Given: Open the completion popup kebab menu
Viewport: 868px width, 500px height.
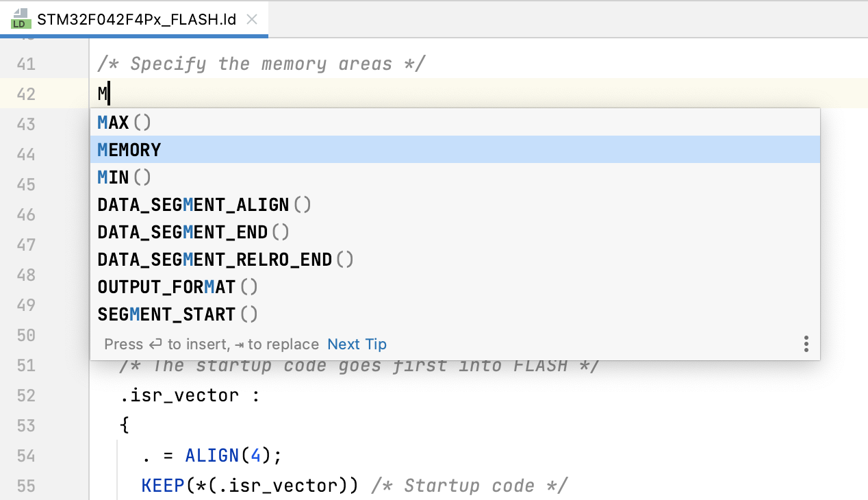Looking at the screenshot, I should 806,343.
